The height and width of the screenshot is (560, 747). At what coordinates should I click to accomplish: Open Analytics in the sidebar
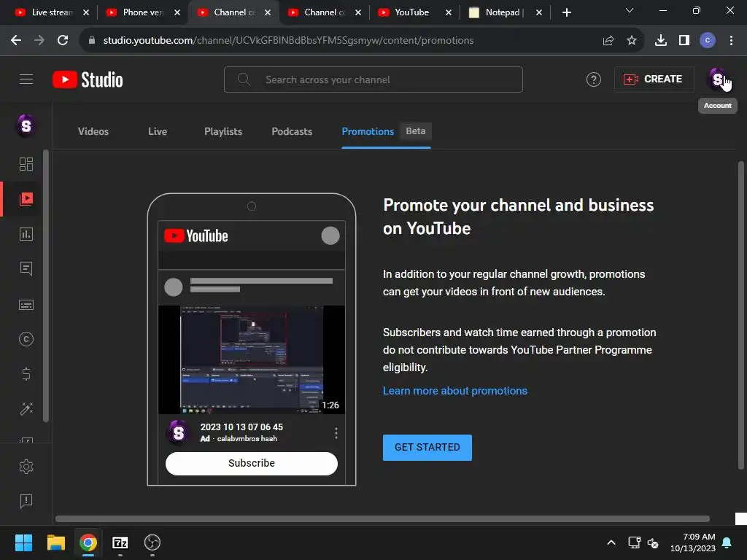point(26,234)
